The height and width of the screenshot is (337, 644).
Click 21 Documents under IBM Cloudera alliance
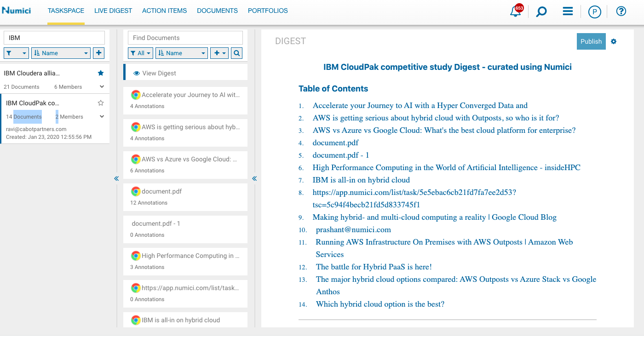(x=22, y=87)
